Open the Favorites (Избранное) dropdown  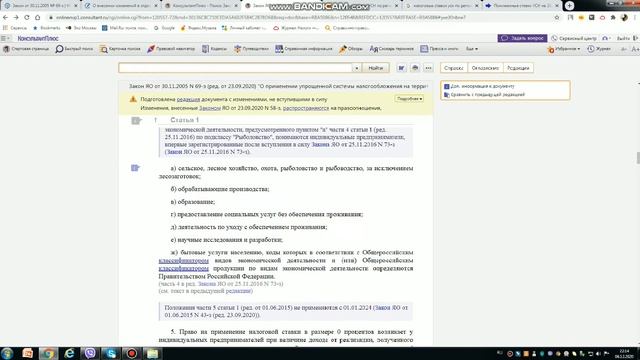click(564, 49)
